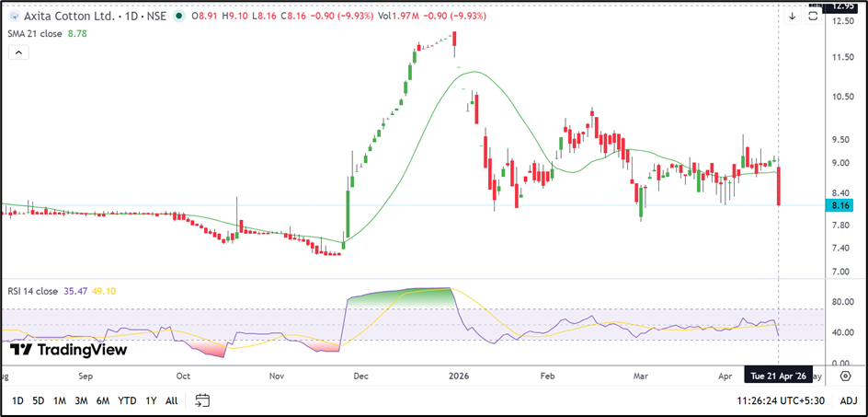Toggle ADJ adjusted data button
Screen dimensions: 868x417
coord(848,400)
